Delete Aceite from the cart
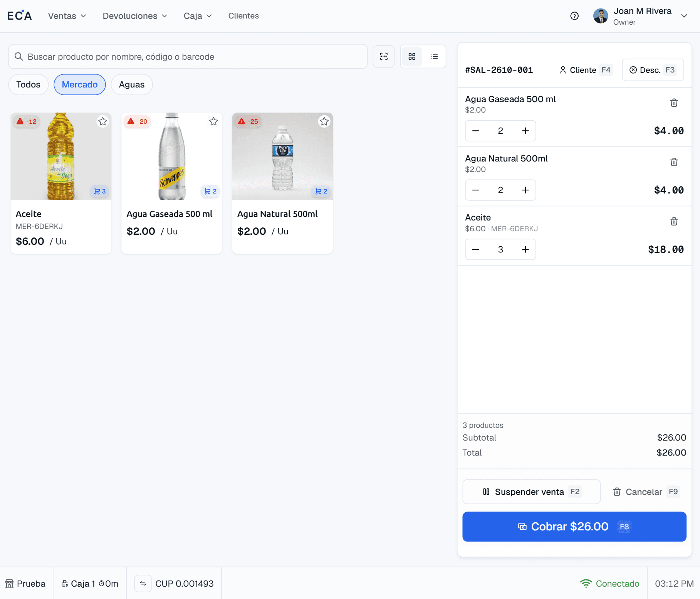The image size is (700, 599). (x=674, y=222)
